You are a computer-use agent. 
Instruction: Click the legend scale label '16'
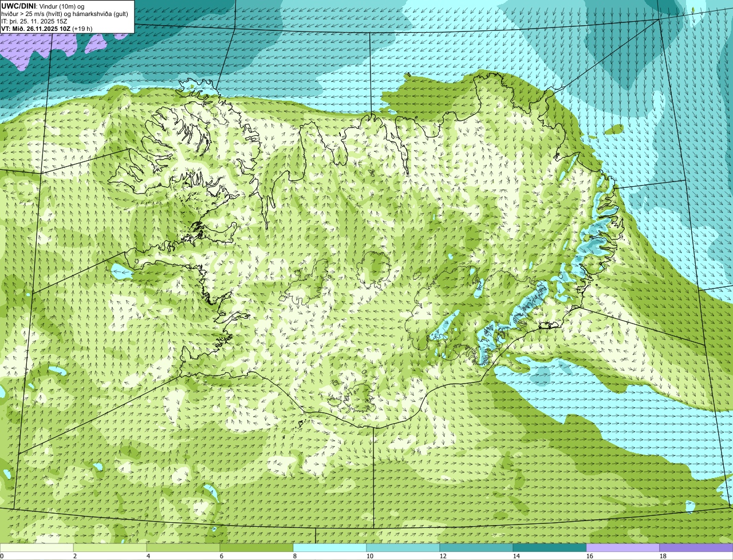(x=590, y=556)
